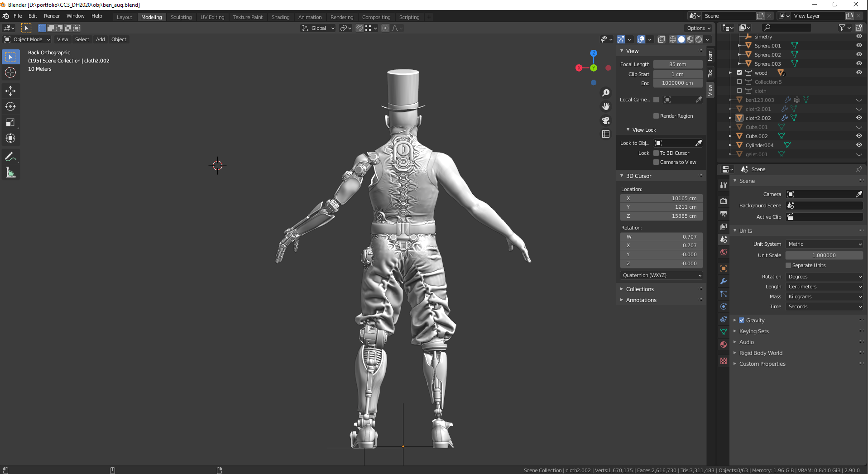This screenshot has height=474, width=868.
Task: Open the Particles properties tab
Action: (724, 294)
